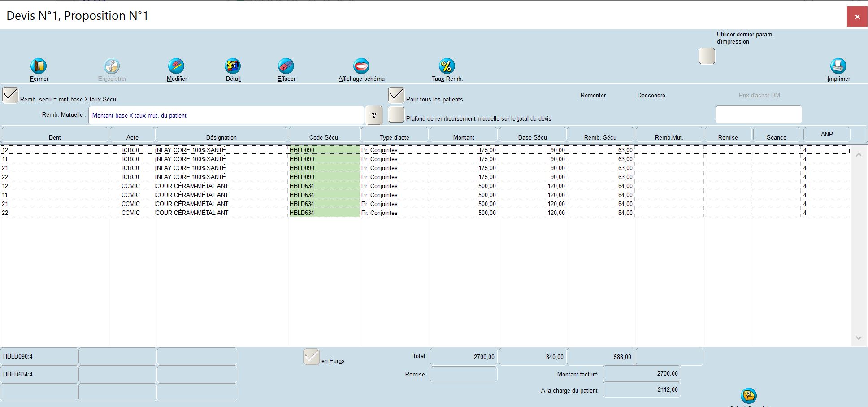Open Affichage schéma mouth icon
The image size is (868, 407).
click(361, 66)
